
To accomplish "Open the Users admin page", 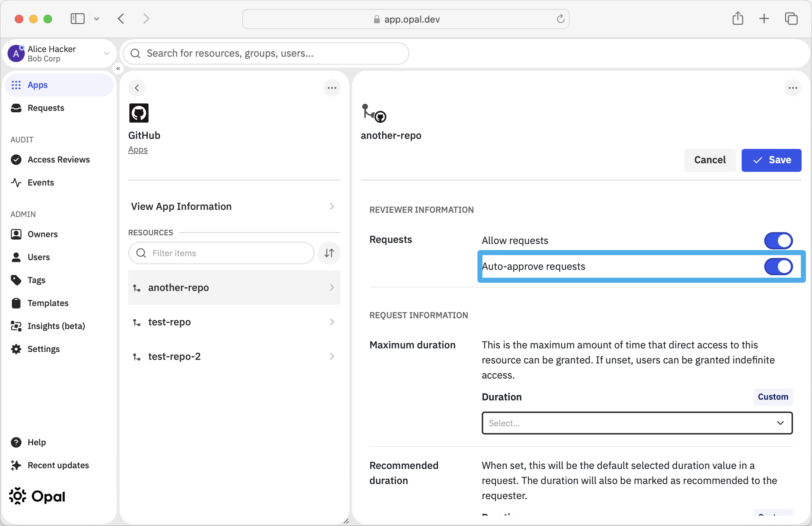I will coord(59,257).
